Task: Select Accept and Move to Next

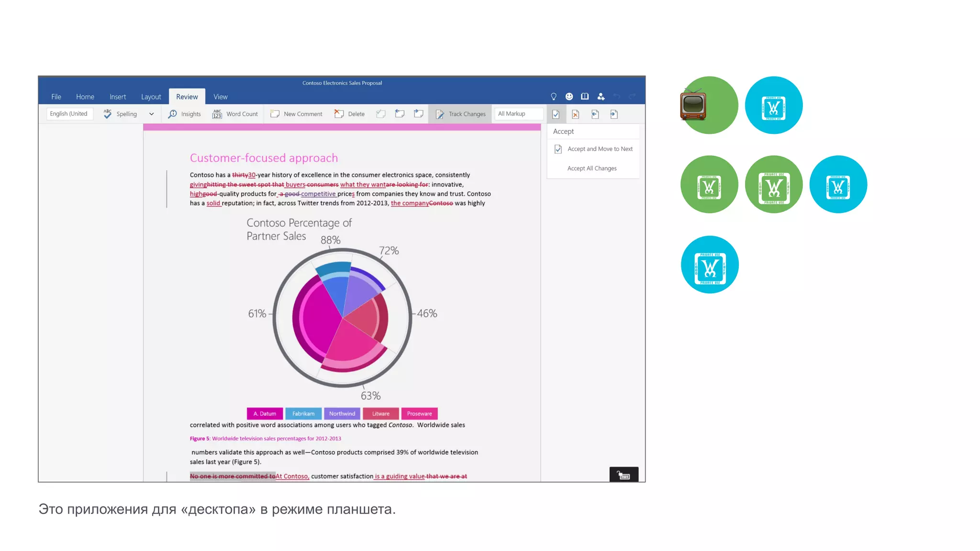Action: (600, 149)
